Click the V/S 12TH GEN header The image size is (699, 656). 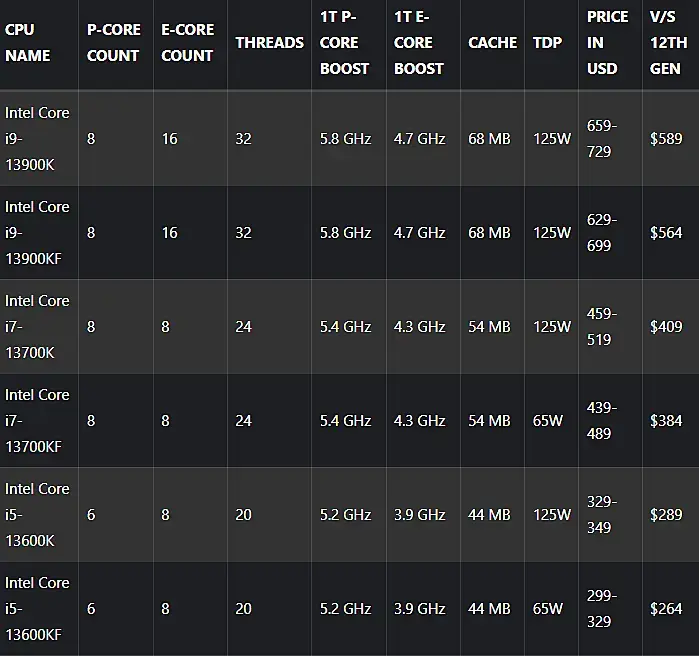669,43
